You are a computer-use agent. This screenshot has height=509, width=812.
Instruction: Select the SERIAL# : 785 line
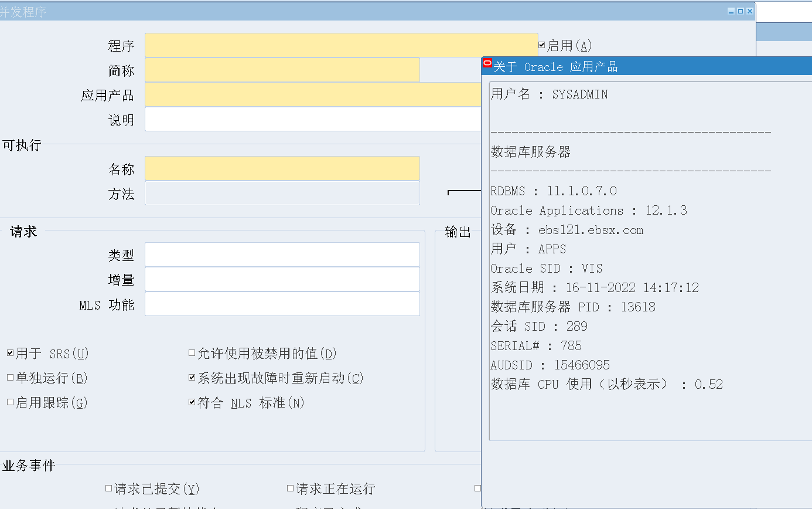click(x=536, y=345)
